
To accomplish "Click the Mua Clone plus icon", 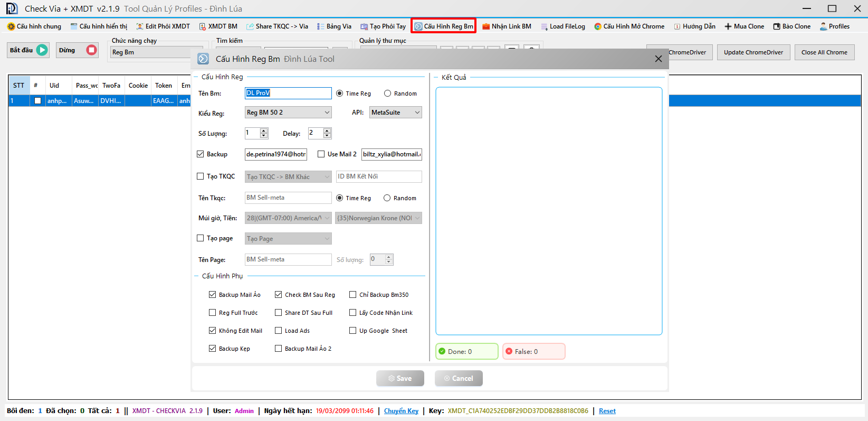I will pos(728,26).
